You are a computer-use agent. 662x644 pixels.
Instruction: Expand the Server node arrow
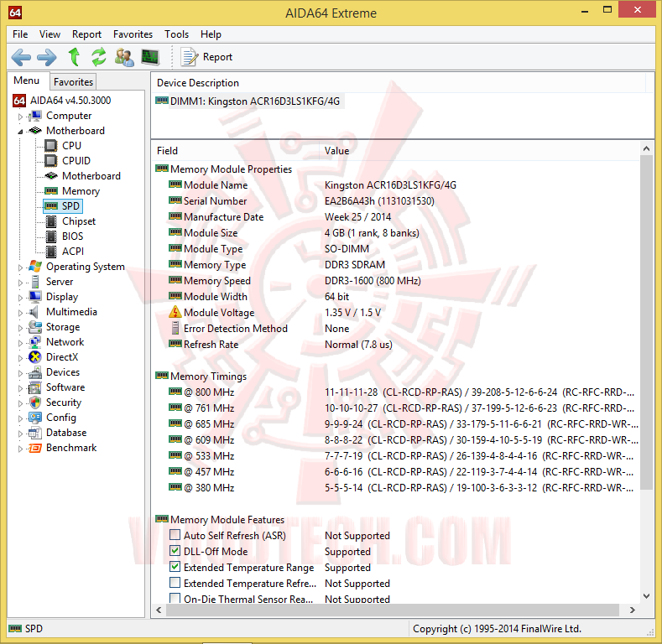pyautogui.click(x=20, y=283)
